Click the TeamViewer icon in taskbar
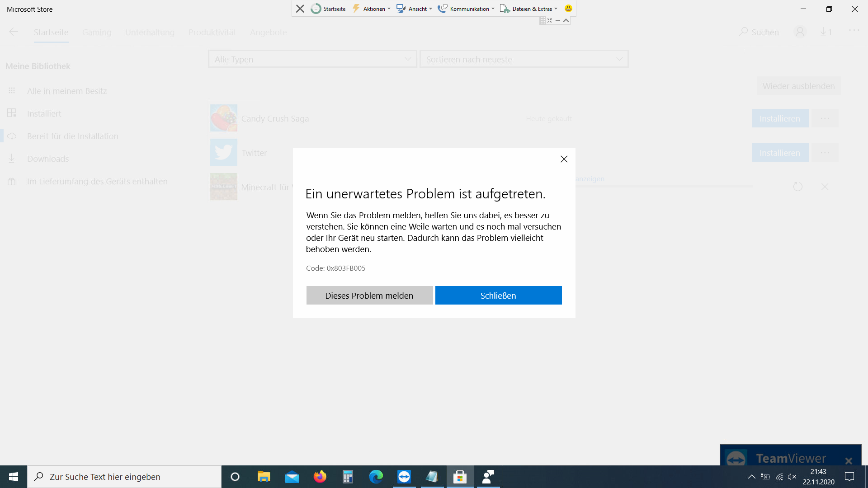This screenshot has width=868, height=488. [404, 477]
